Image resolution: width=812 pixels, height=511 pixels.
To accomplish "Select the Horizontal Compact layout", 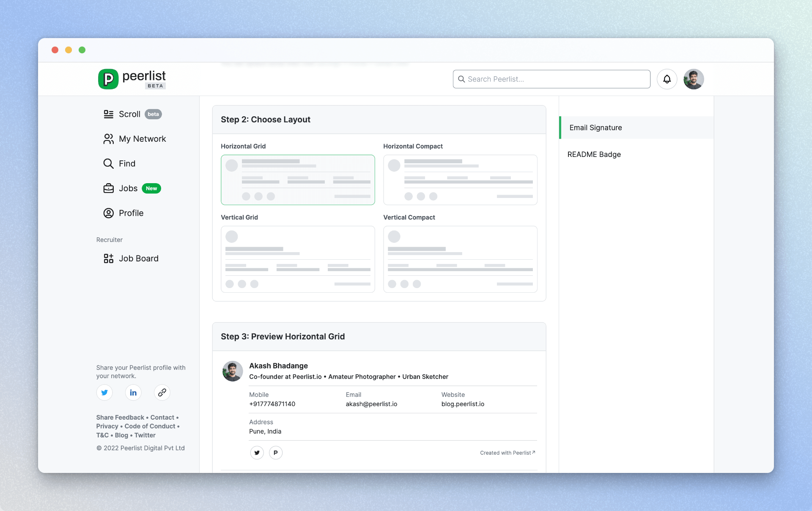I will tap(460, 180).
